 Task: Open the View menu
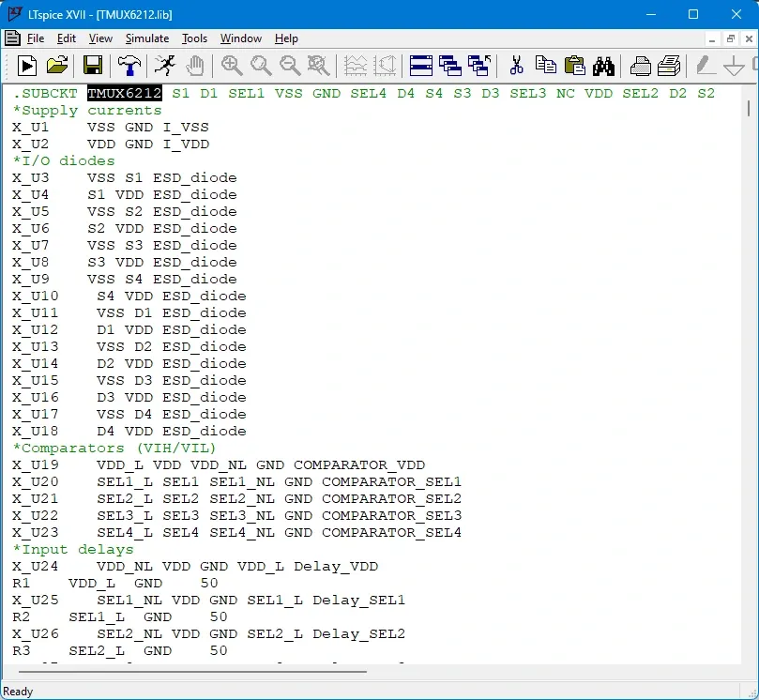100,38
